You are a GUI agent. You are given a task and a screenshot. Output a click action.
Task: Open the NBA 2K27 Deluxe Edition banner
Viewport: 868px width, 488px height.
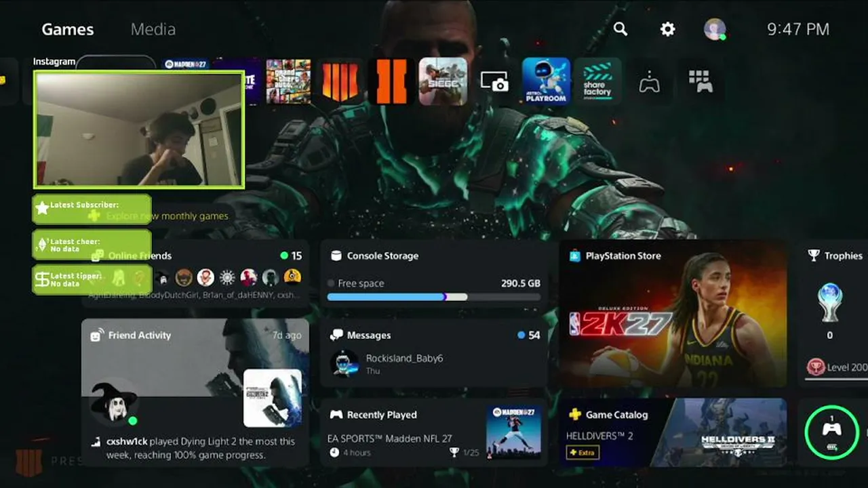point(673,313)
